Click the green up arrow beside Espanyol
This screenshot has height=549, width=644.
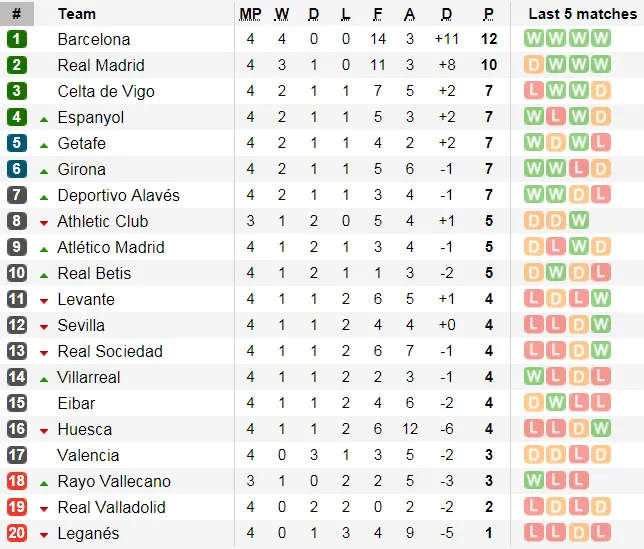pos(44,118)
